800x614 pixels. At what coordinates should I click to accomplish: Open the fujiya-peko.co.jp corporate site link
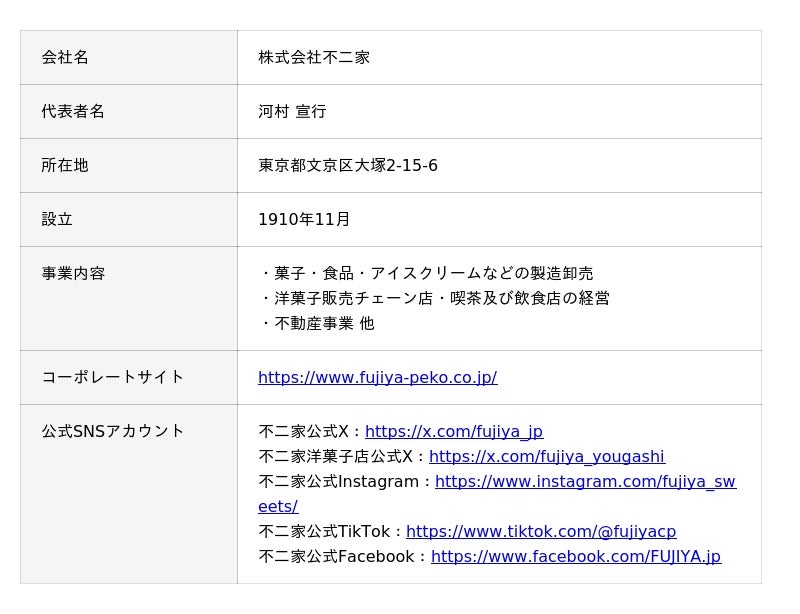(378, 378)
